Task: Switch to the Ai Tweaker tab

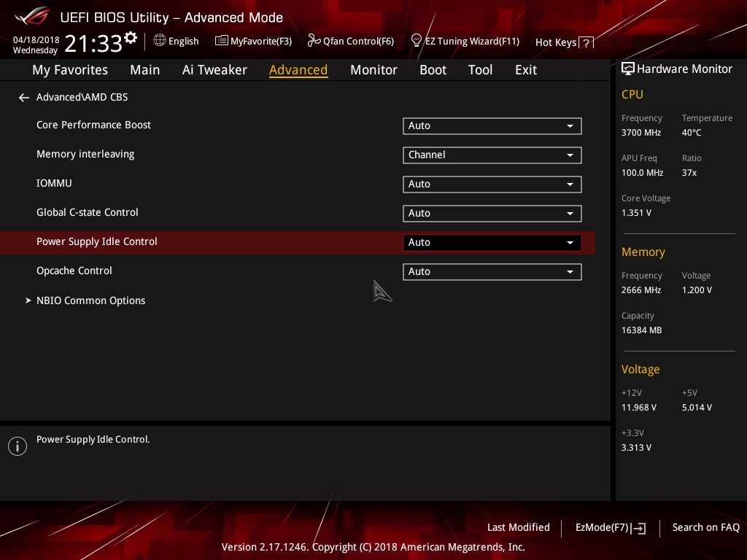Action: point(214,70)
